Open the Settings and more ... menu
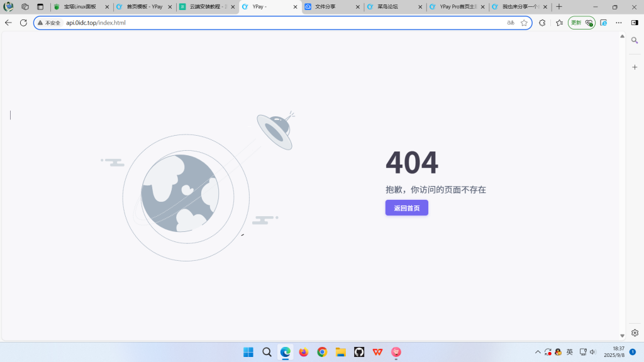The height and width of the screenshot is (362, 644). [618, 23]
